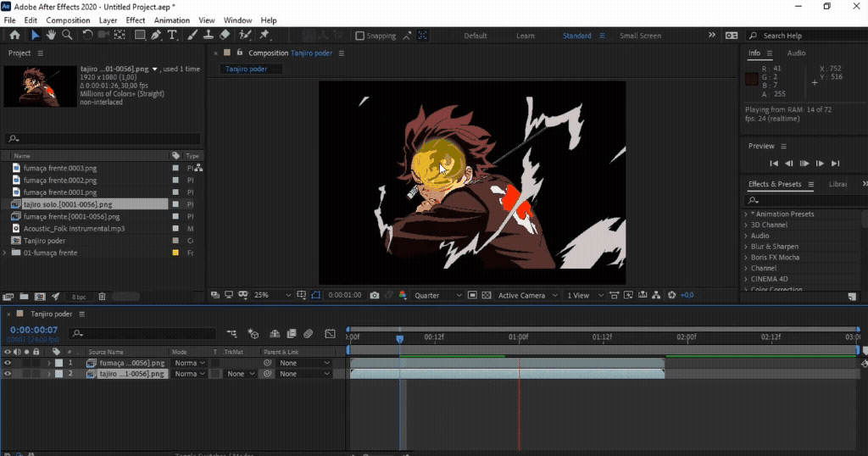Viewport: 868px width, 456px height.
Task: Switch to the Audio panel tab
Action: click(796, 53)
